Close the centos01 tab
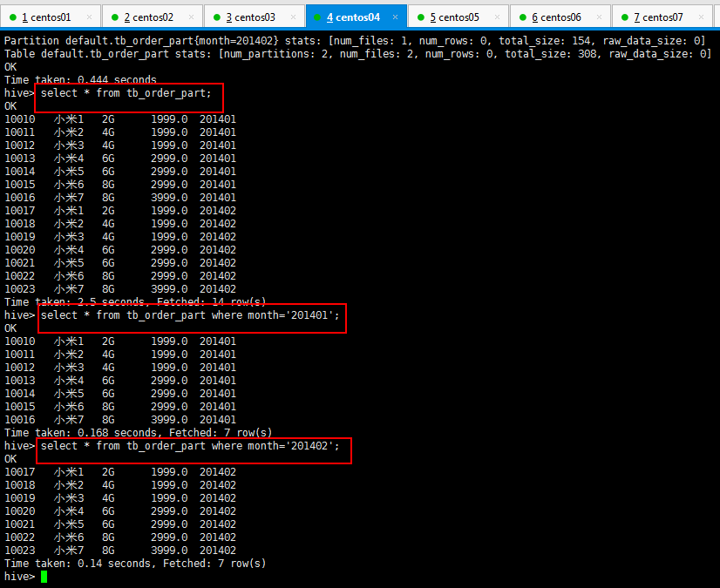Screen dimensions: 720x588 (x=89, y=17)
